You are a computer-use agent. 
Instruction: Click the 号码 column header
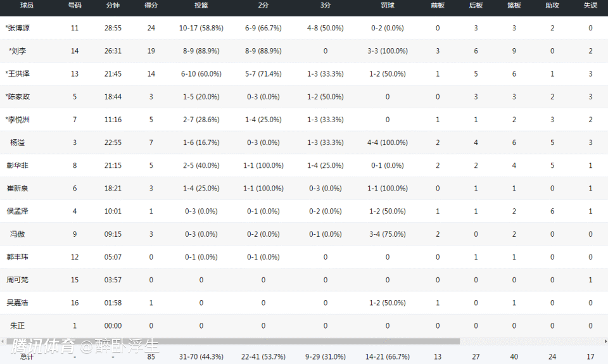coord(75,5)
